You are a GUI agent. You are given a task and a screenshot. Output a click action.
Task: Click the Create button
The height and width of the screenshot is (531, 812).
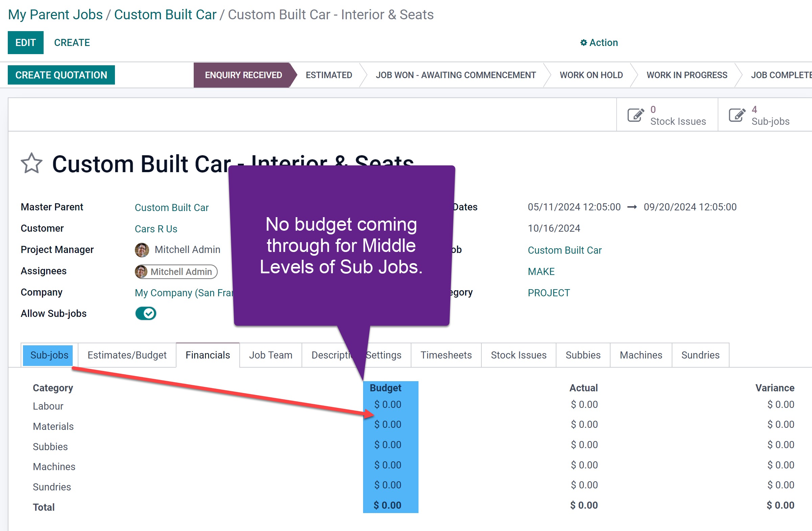click(x=72, y=43)
